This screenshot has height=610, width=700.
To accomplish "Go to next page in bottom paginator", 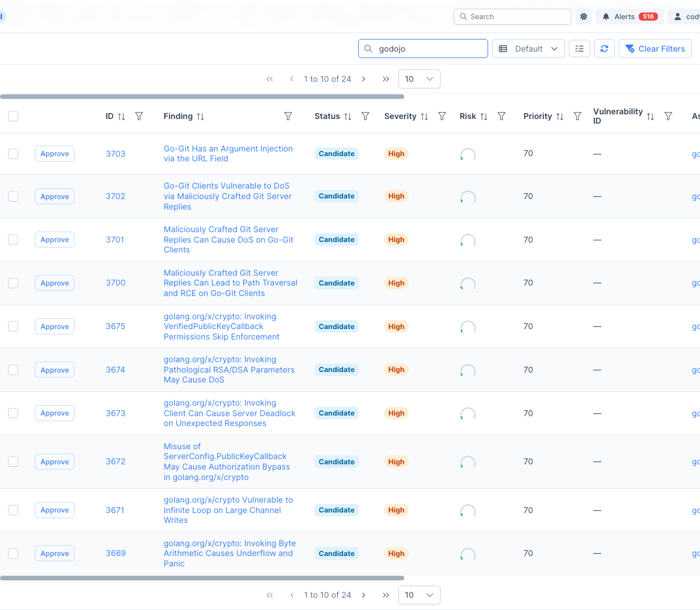I will (x=363, y=595).
